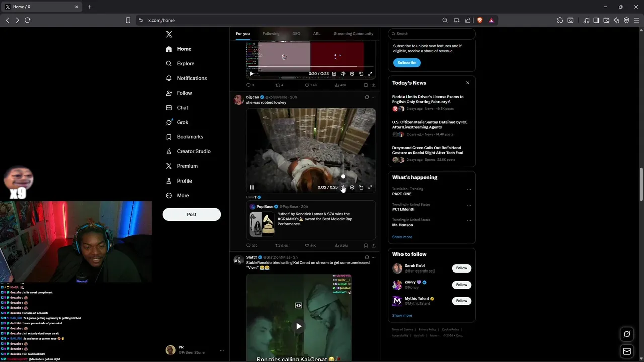Screen dimensions: 644x362
Task: Click the Post button
Action: pyautogui.click(x=191, y=214)
